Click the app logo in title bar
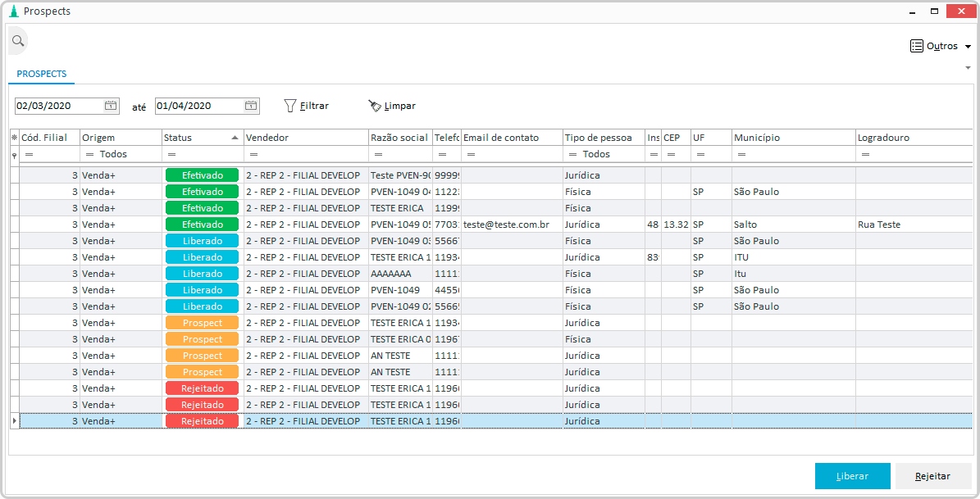Image resolution: width=980 pixels, height=499 pixels. (x=14, y=11)
